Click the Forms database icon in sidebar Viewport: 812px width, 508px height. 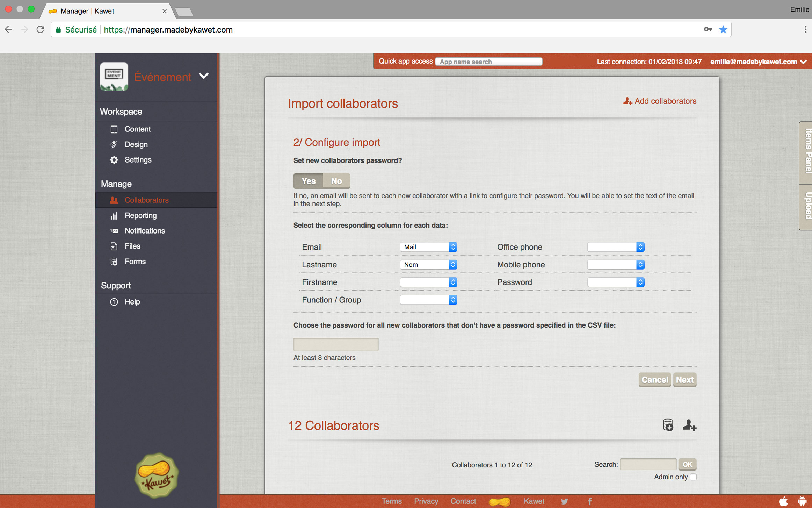tap(114, 261)
